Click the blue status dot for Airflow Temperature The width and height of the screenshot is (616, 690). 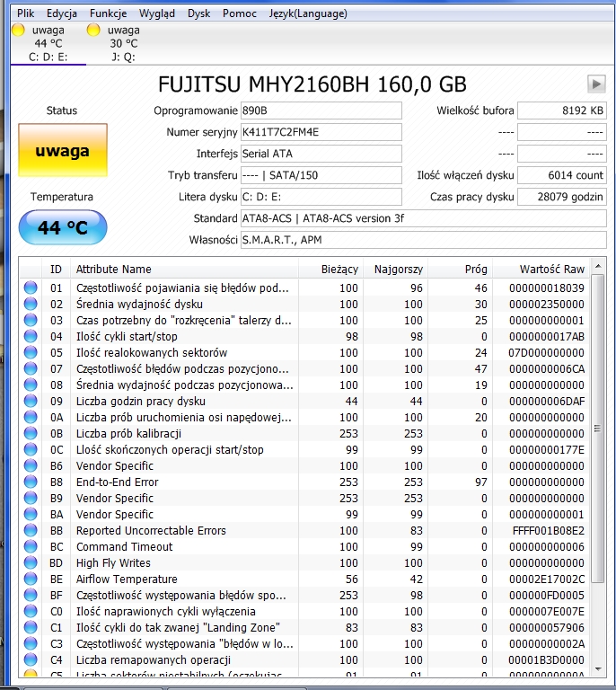point(31,579)
